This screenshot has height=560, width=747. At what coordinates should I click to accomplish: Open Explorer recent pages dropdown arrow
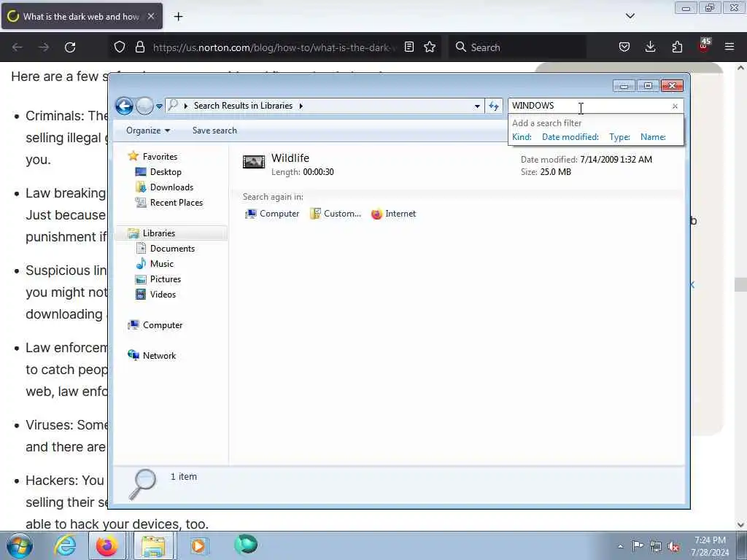[159, 106]
